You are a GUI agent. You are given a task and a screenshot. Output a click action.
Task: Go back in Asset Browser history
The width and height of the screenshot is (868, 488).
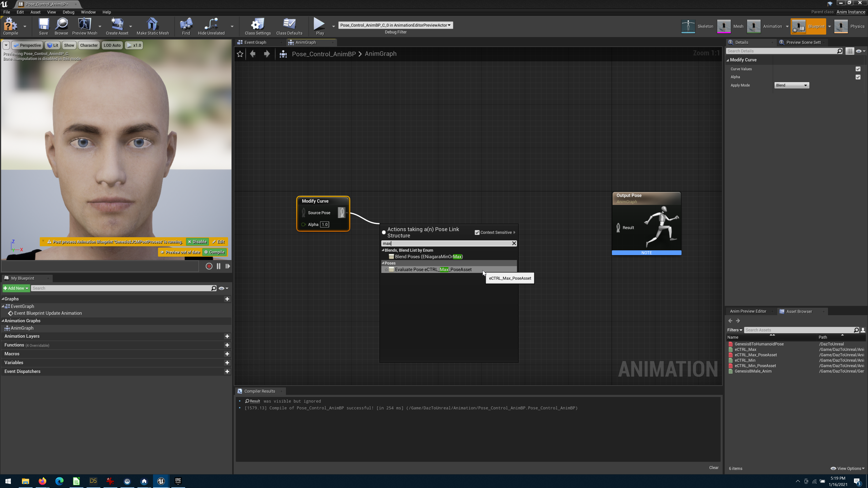[730, 321]
